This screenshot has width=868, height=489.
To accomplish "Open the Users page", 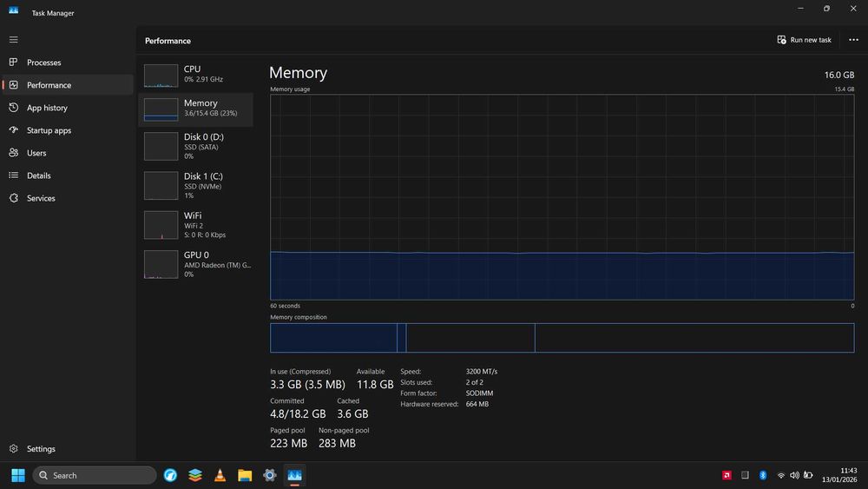I will coord(68,153).
